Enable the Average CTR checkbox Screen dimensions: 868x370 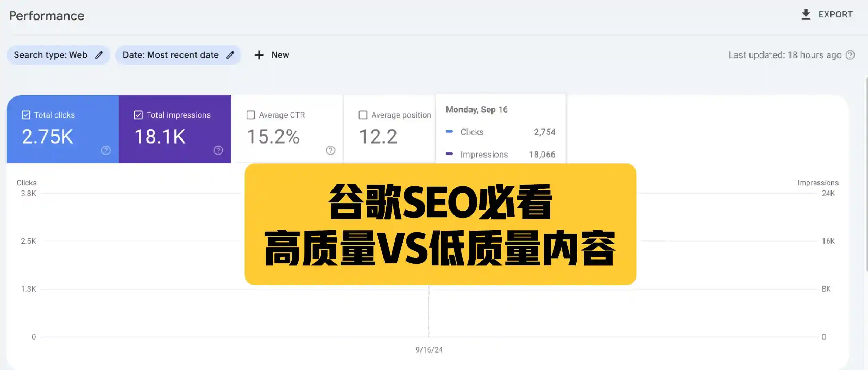coord(251,115)
